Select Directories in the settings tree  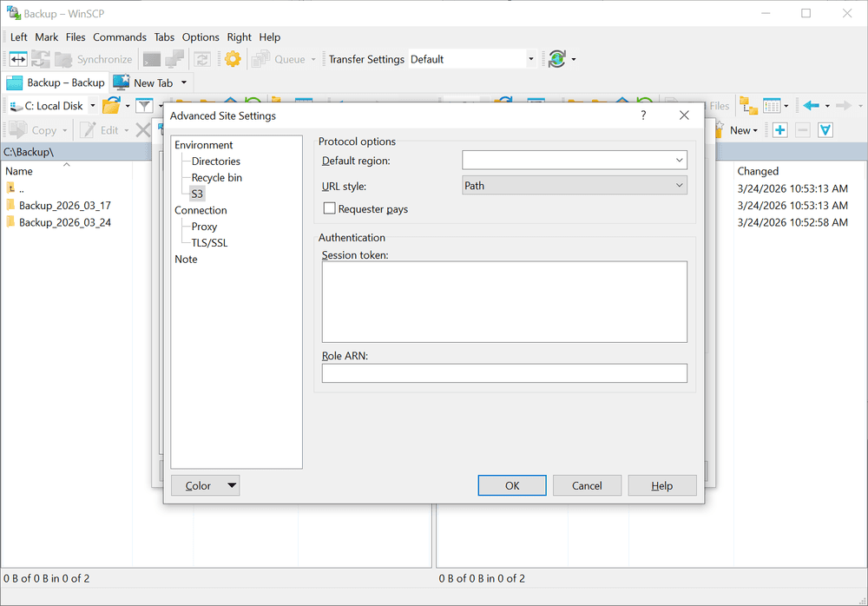(216, 161)
